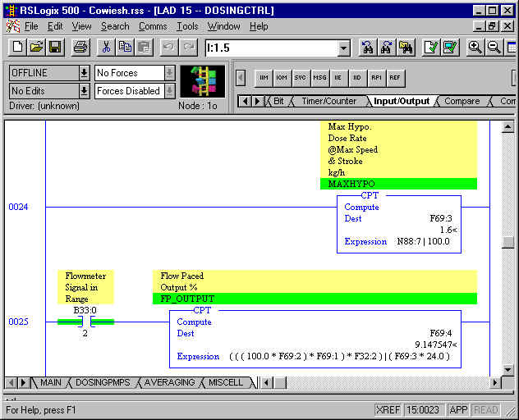This screenshot has height=420, width=519.
Task: Insert REF instruction button
Action: pos(395,78)
